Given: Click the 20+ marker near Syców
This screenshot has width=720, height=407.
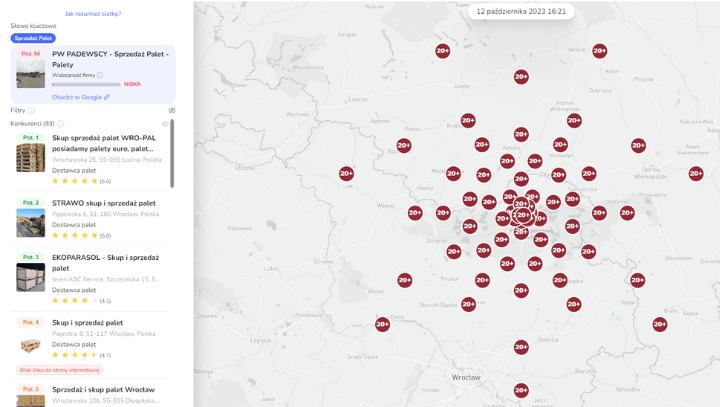Looking at the screenshot, I should coord(637,280).
